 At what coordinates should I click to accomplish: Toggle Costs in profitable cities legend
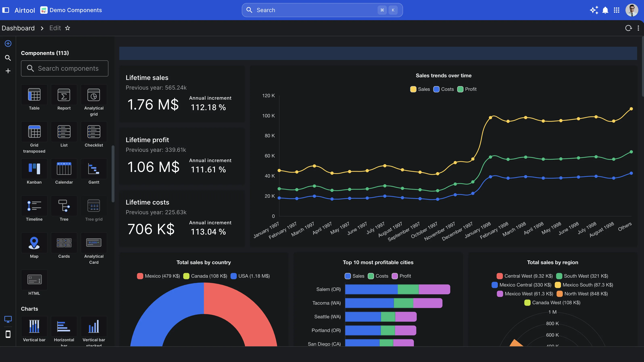378,276
